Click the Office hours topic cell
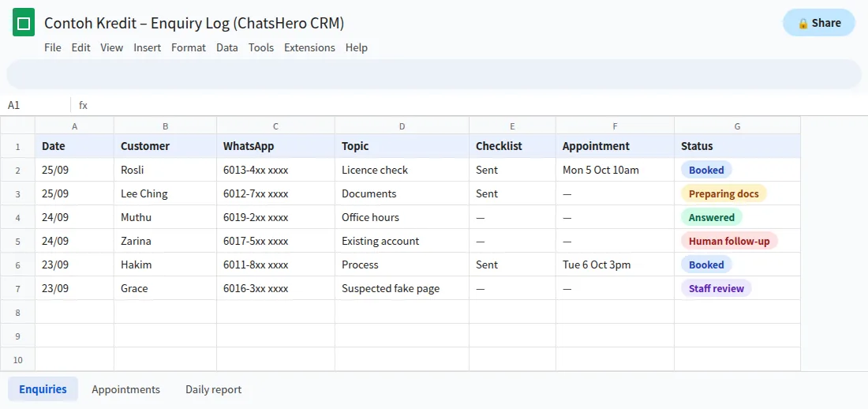 coord(402,217)
